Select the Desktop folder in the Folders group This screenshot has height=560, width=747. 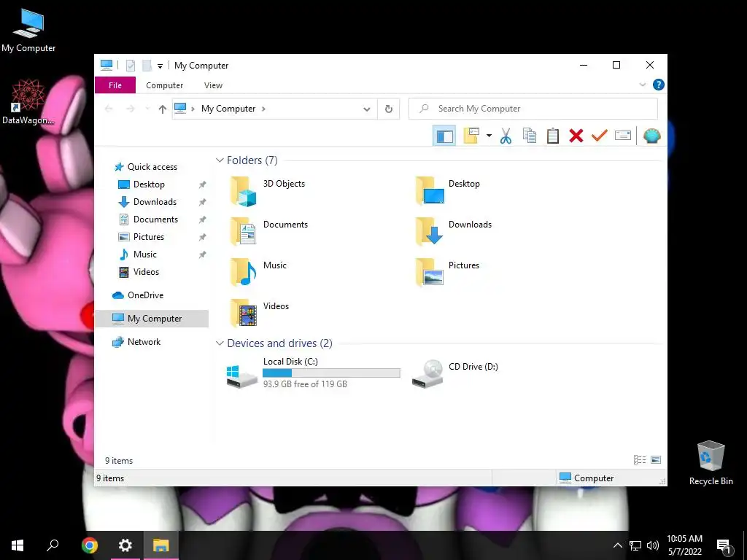(x=448, y=190)
